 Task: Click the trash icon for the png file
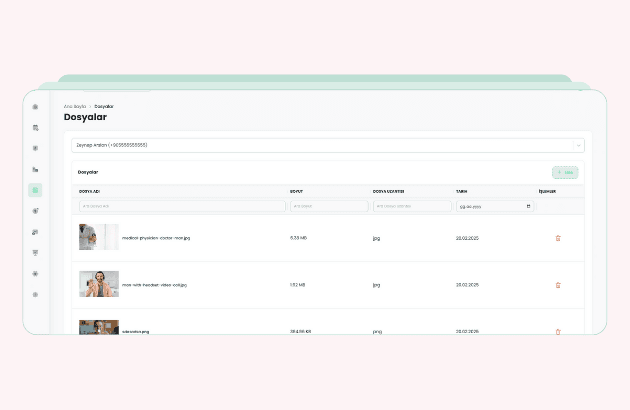click(x=557, y=330)
